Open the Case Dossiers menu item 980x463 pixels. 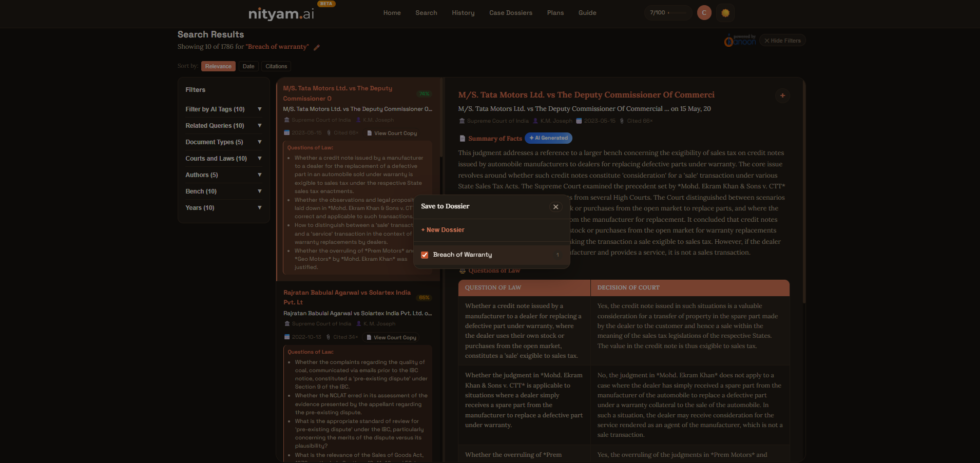(510, 13)
